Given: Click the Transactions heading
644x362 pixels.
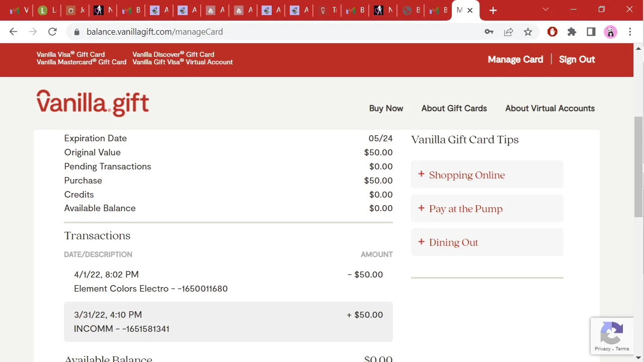Looking at the screenshot, I should tap(97, 236).
